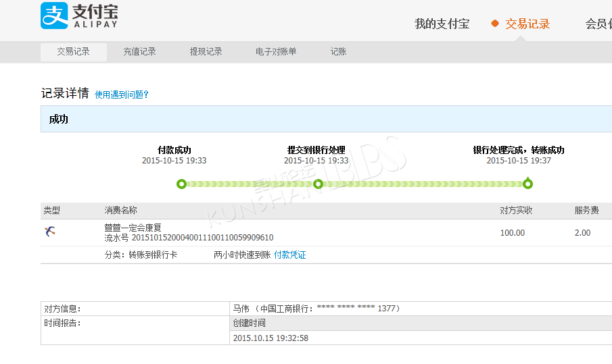Switch to the 交易记录 sub-tab

coord(74,52)
